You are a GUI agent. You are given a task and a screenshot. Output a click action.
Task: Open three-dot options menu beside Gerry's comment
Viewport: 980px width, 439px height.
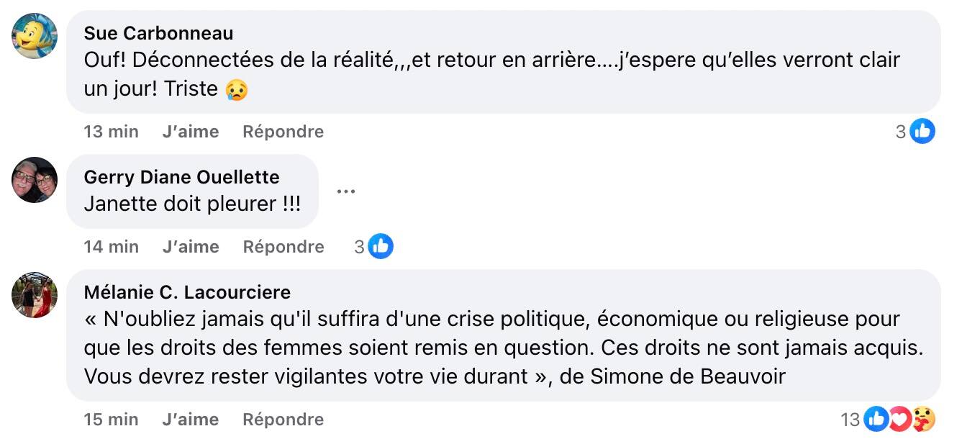pyautogui.click(x=346, y=191)
